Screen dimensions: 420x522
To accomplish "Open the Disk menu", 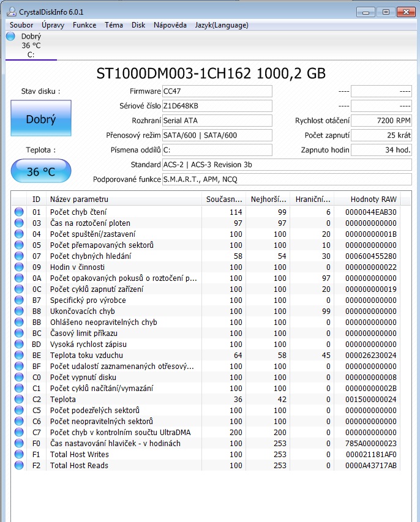I will pyautogui.click(x=138, y=25).
